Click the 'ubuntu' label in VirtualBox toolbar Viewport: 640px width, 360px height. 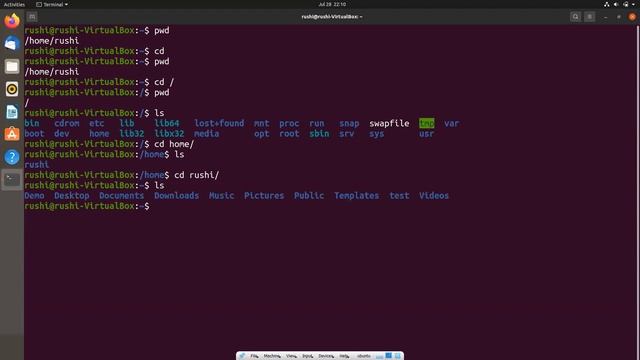pos(364,356)
